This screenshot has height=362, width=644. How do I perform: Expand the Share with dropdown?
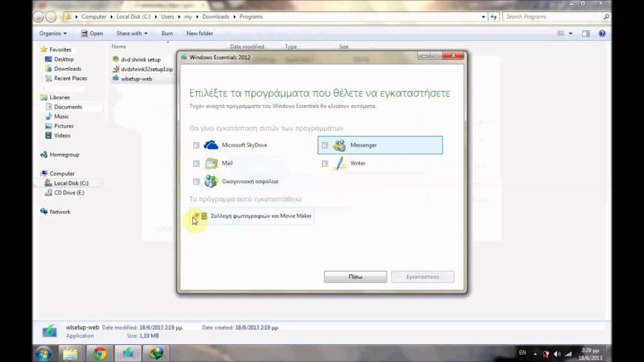(x=131, y=33)
